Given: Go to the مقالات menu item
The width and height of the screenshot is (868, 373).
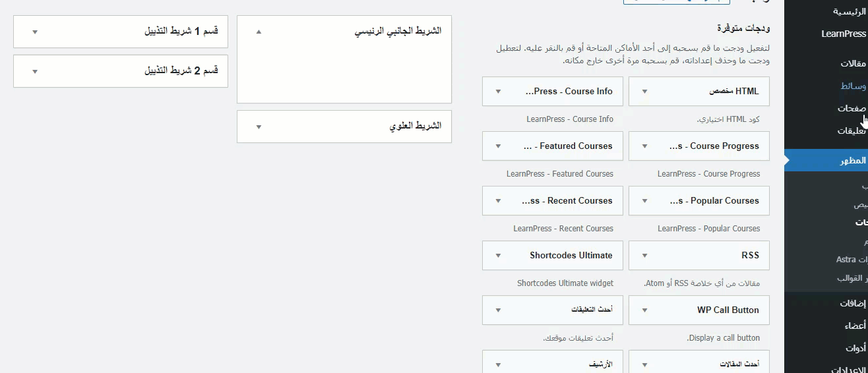Looking at the screenshot, I should (852, 63).
